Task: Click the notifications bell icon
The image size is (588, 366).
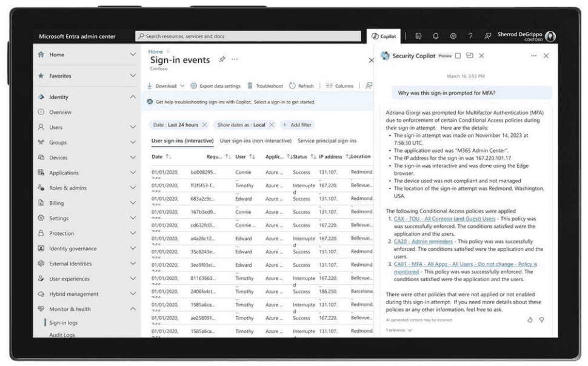Action: coord(435,36)
